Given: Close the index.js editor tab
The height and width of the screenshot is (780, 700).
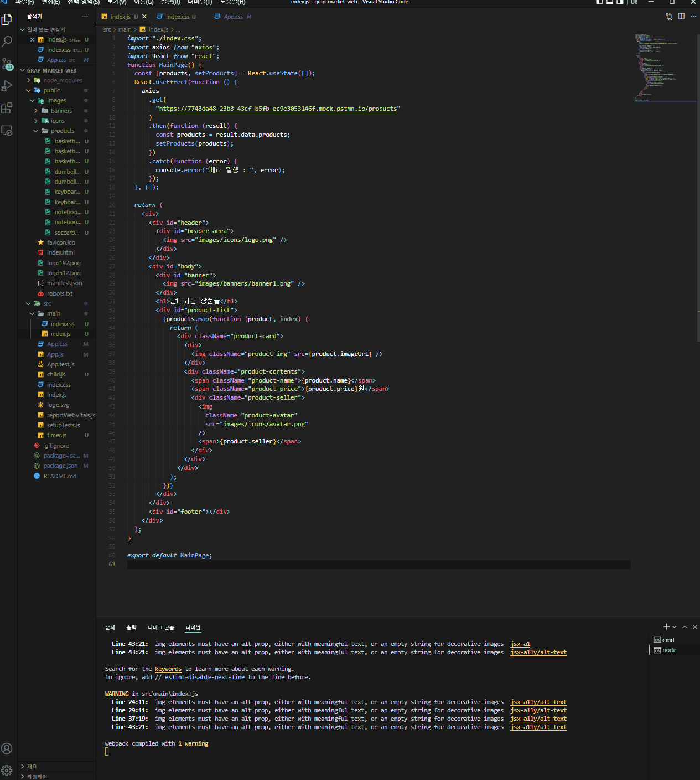Looking at the screenshot, I should [x=144, y=17].
